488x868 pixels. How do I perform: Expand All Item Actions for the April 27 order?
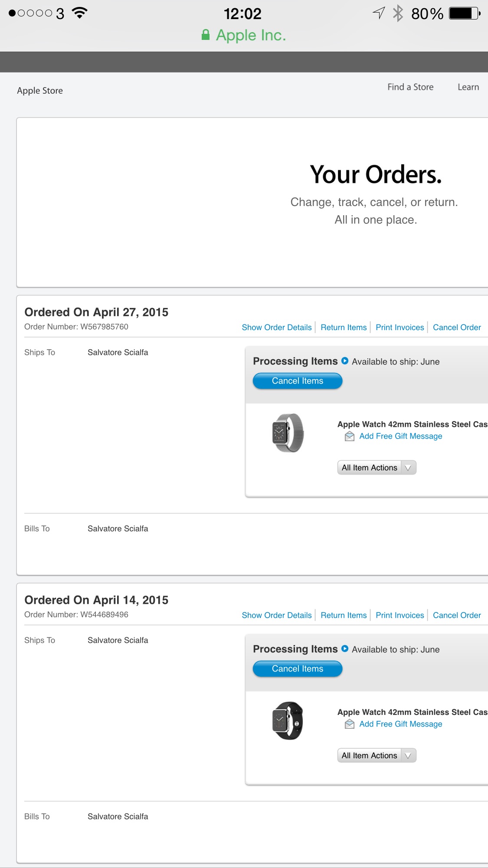coord(377,468)
